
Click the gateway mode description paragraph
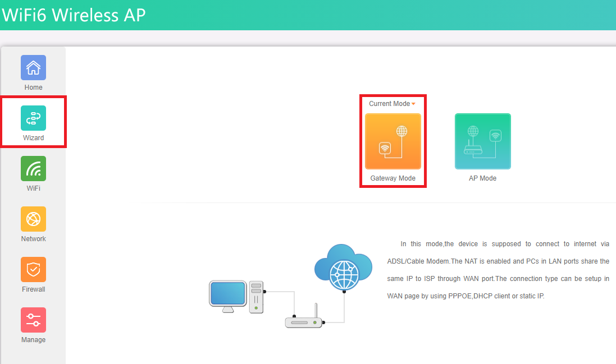(x=498, y=270)
